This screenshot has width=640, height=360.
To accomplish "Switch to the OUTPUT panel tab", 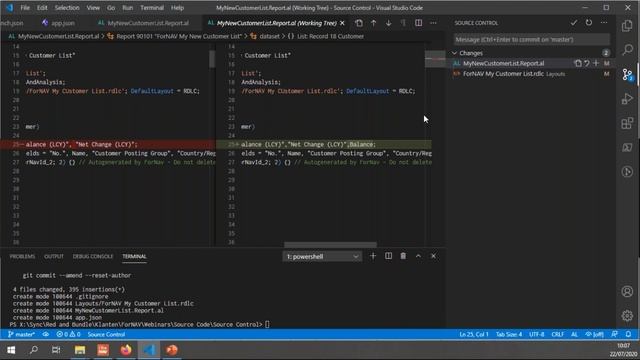I will coord(54,256).
